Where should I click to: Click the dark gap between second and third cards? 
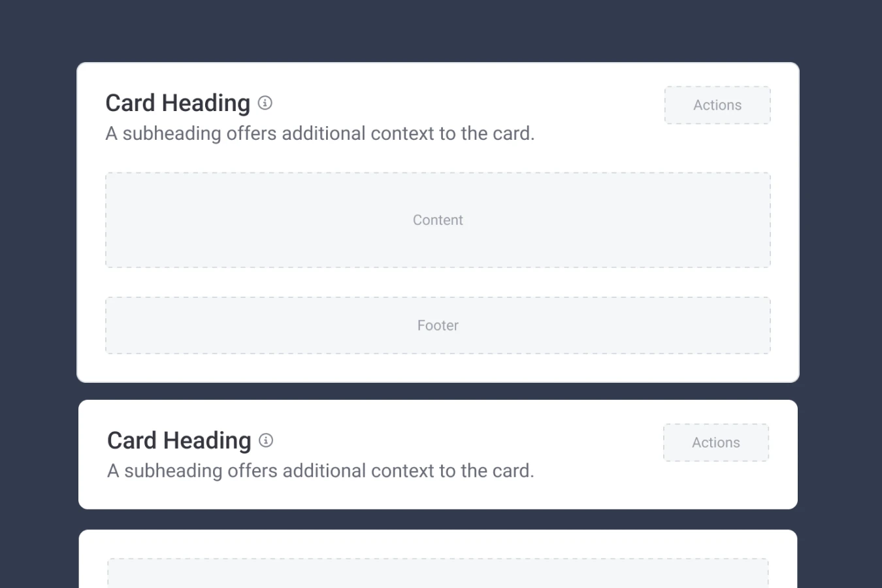pos(438,519)
